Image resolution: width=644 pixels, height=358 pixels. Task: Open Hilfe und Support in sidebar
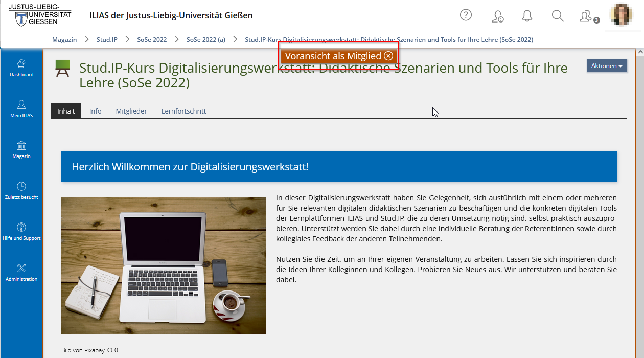pyautogui.click(x=21, y=232)
